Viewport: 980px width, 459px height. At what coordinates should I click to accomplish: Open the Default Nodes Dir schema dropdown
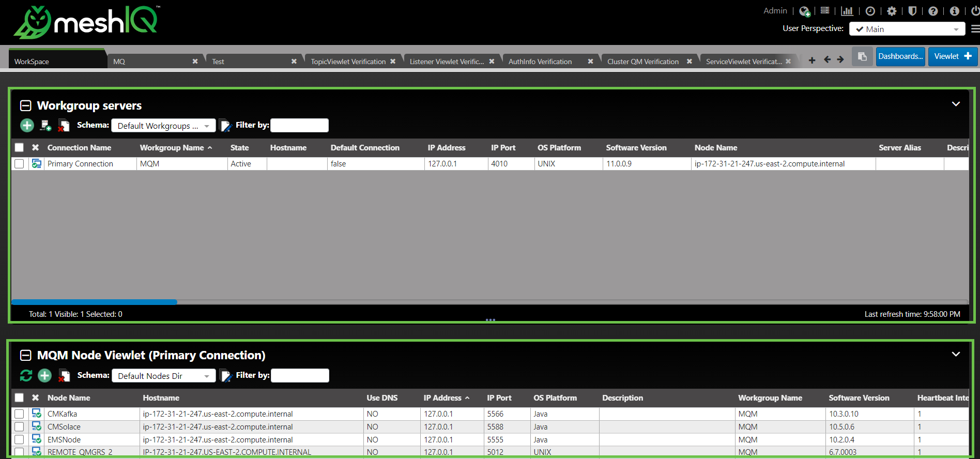point(164,376)
